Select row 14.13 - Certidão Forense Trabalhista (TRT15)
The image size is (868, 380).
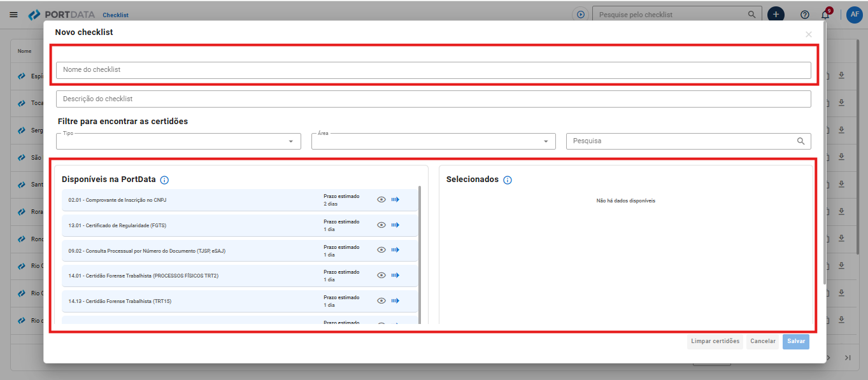click(x=240, y=300)
